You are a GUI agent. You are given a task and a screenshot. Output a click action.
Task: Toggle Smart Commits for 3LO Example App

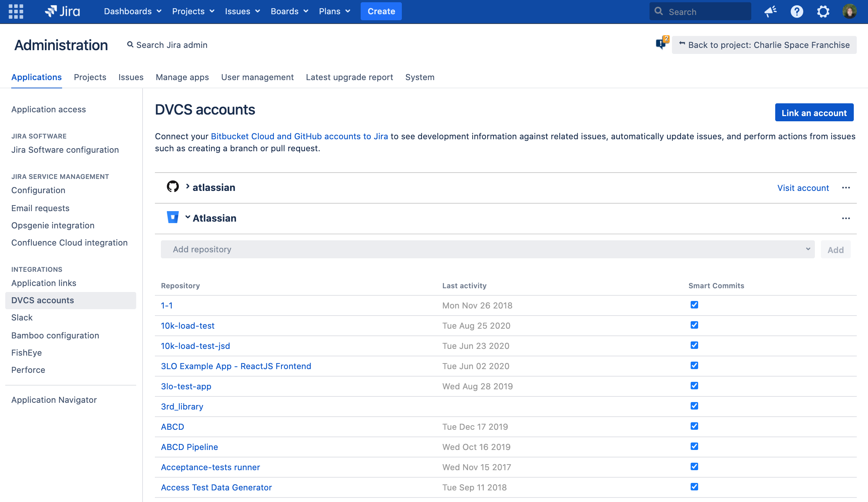click(694, 365)
